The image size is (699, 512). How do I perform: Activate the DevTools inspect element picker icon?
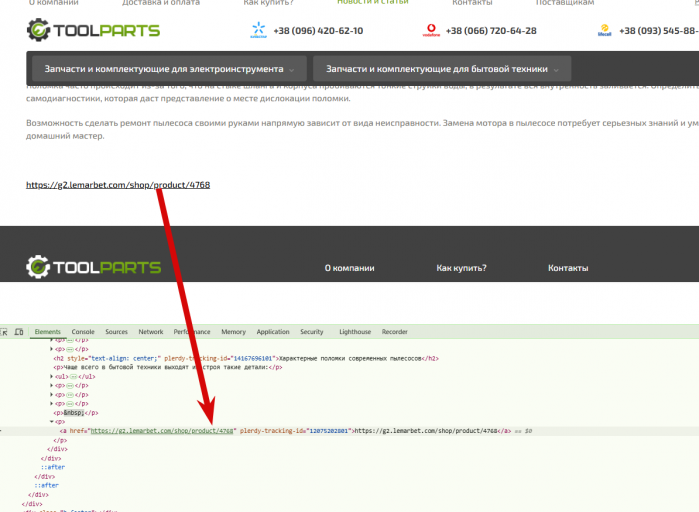(x=4, y=332)
